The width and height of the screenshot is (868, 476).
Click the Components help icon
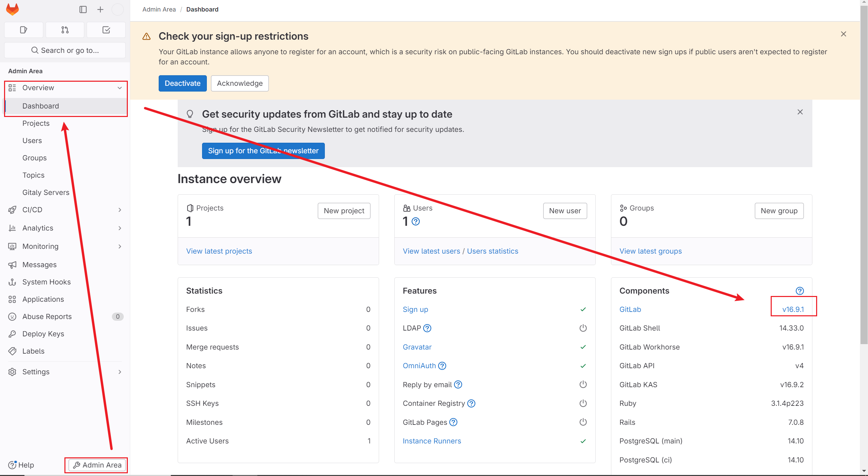tap(800, 291)
